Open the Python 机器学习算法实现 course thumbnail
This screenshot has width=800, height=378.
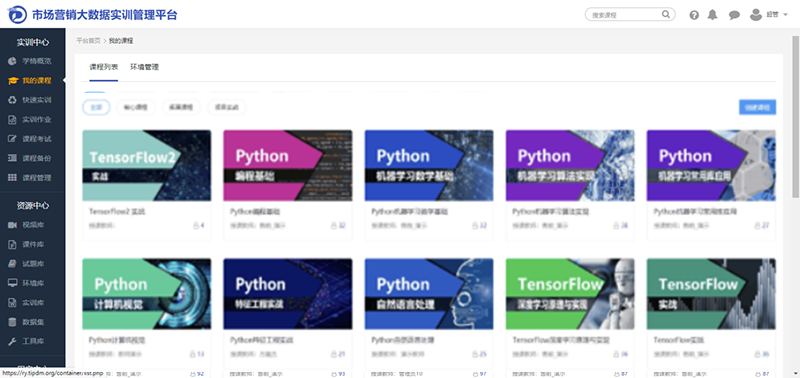[570, 165]
